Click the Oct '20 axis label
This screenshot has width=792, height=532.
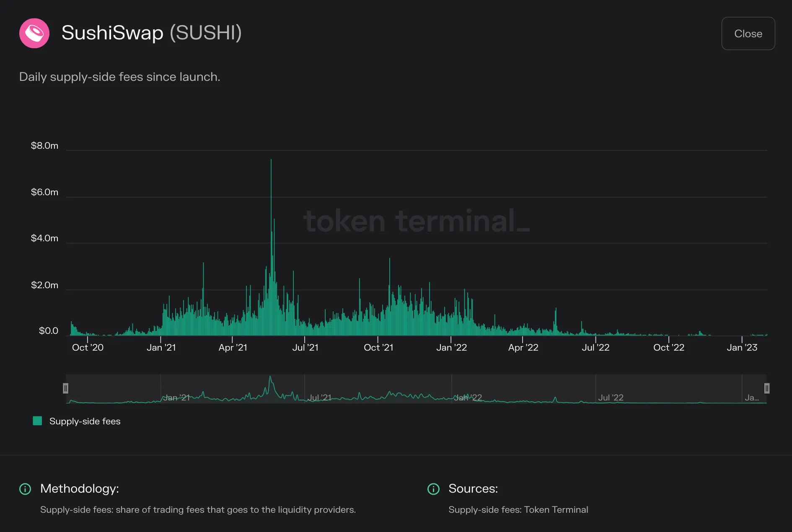(x=88, y=347)
